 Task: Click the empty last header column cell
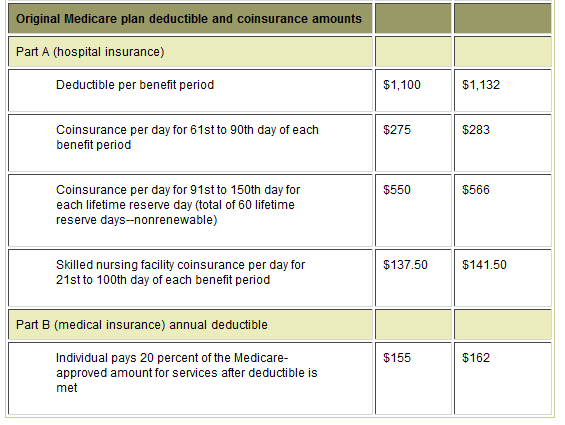[x=503, y=18]
